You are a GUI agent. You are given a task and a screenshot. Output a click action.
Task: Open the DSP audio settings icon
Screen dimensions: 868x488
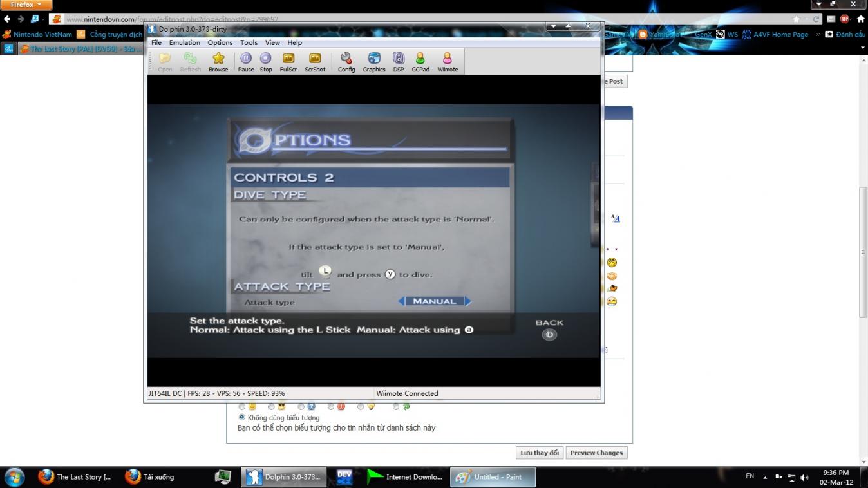[x=399, y=62]
